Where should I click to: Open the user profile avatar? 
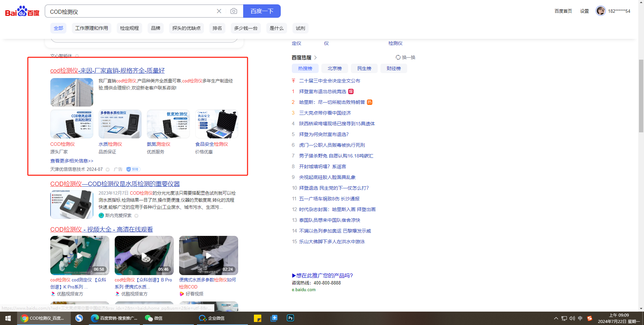(x=600, y=11)
